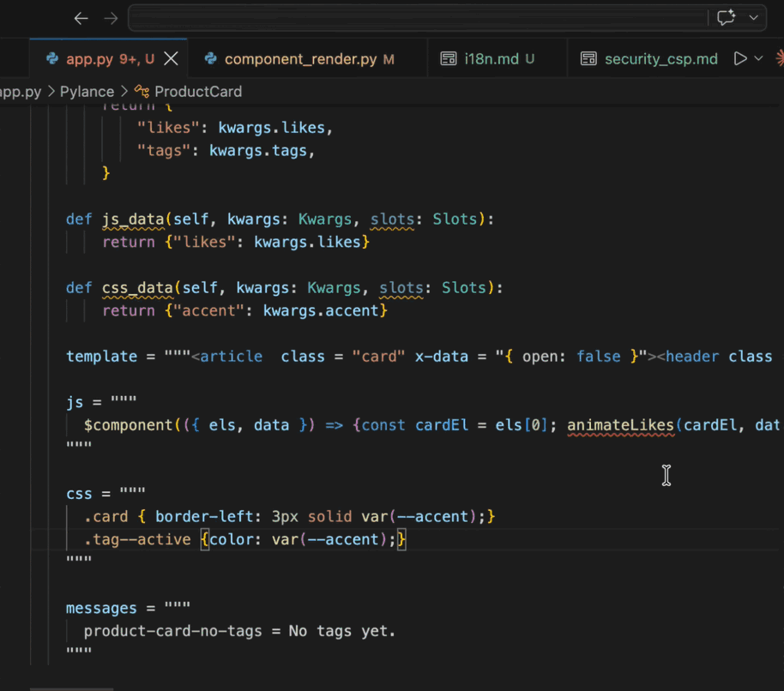This screenshot has height=691, width=784.
Task: Click the messages variable name
Action: [x=101, y=608]
